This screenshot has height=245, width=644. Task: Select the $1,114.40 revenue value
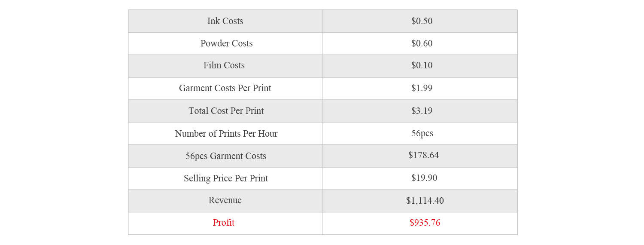425,201
